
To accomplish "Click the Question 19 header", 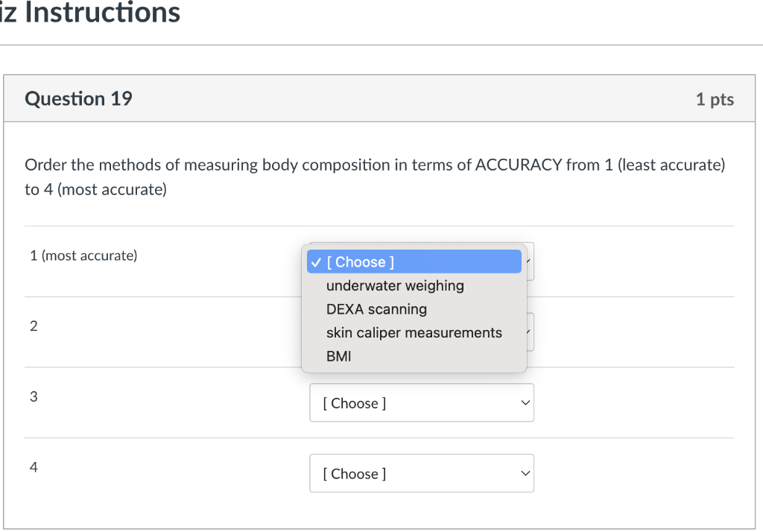I will [77, 98].
